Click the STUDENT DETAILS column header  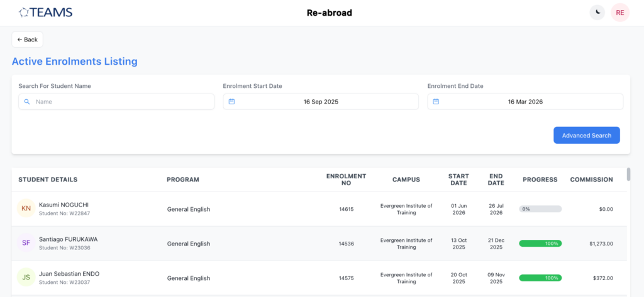(48, 180)
